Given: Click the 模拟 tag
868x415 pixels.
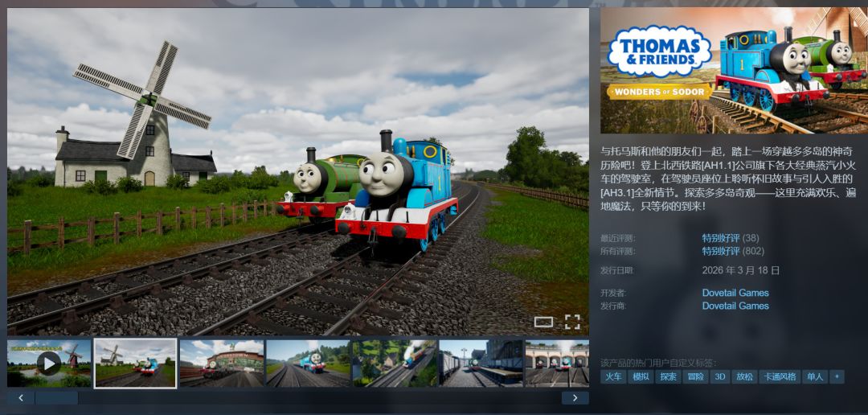Looking at the screenshot, I should [641, 376].
